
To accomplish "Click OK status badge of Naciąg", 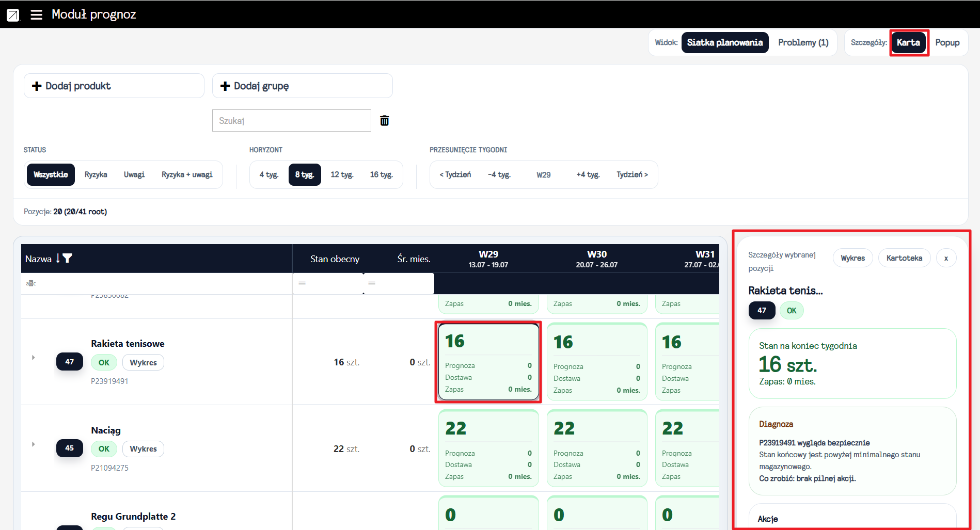I will pos(104,449).
